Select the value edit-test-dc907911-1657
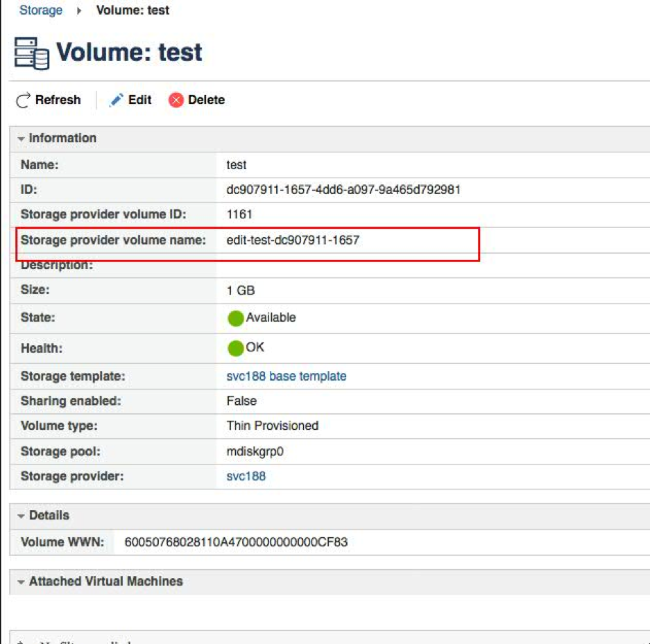The image size is (650, 644). 293,241
